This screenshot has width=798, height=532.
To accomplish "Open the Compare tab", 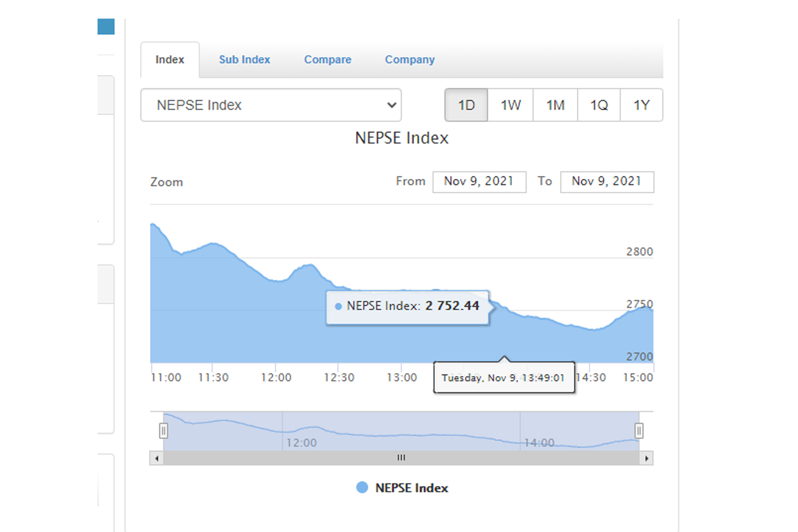I will (x=327, y=60).
